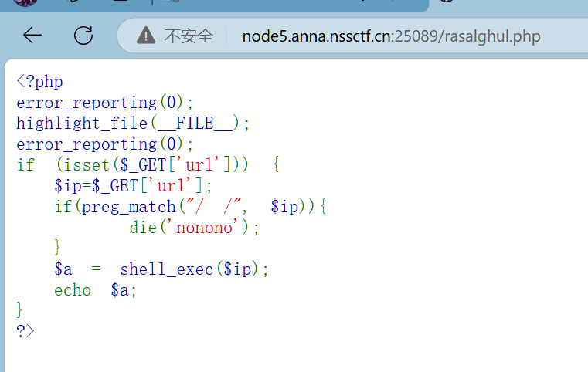588x372 pixels.
Task: Click the isset keyword in the if statement
Action: click(87, 165)
